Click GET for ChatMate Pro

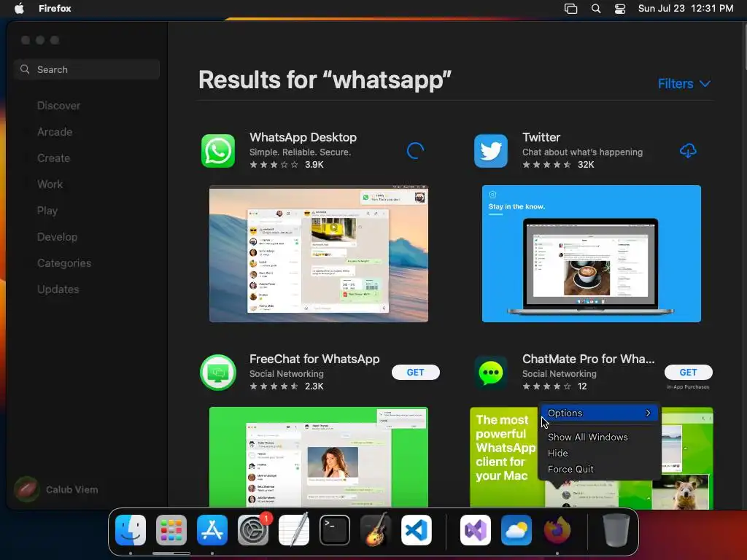tap(688, 373)
